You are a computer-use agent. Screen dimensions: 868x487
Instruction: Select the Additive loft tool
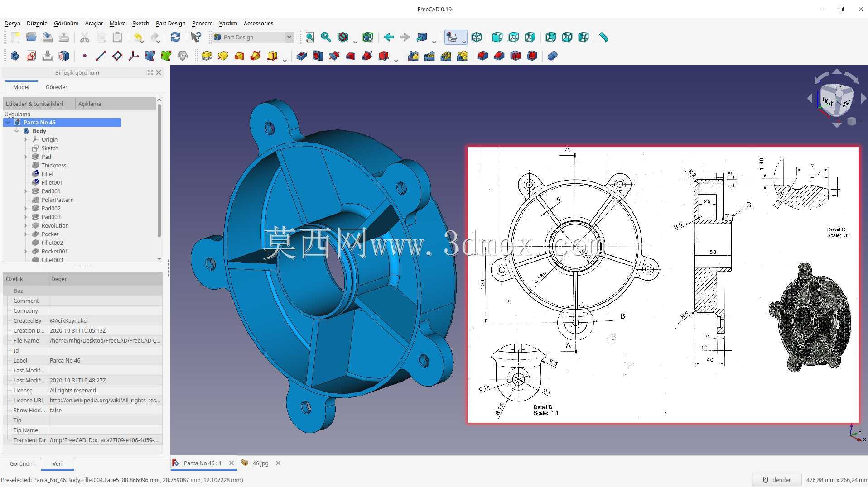coord(239,56)
